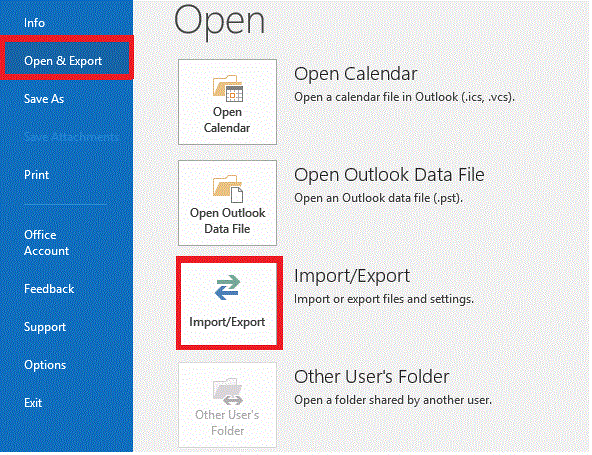
Task: Click the 'Open Outlook Data File' label under its icon
Action: [x=228, y=221]
